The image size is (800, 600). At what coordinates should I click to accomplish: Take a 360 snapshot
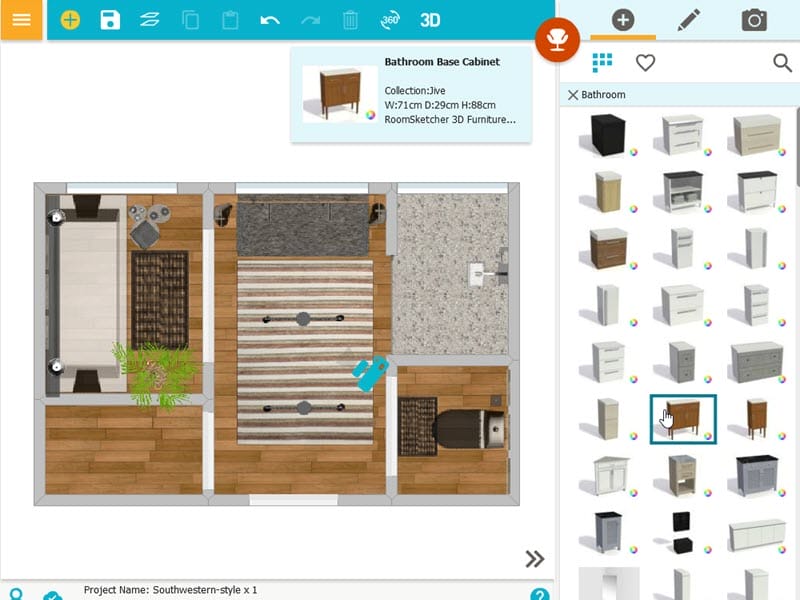coord(390,19)
